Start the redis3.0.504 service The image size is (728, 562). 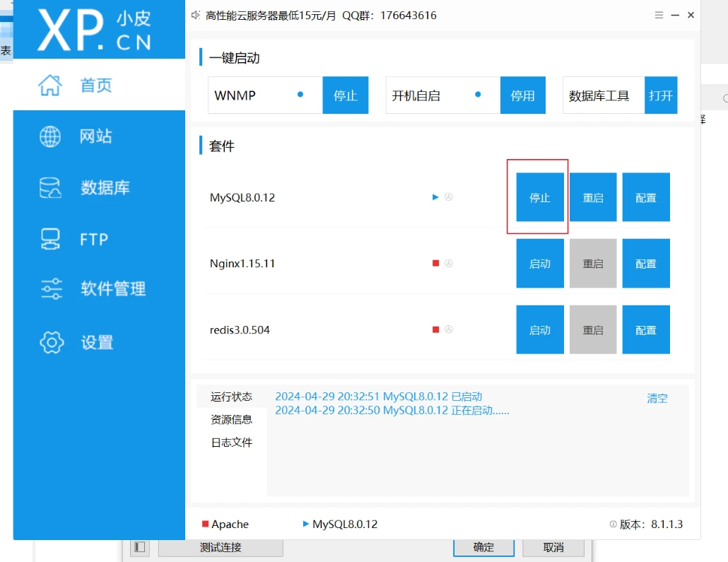[x=540, y=329]
